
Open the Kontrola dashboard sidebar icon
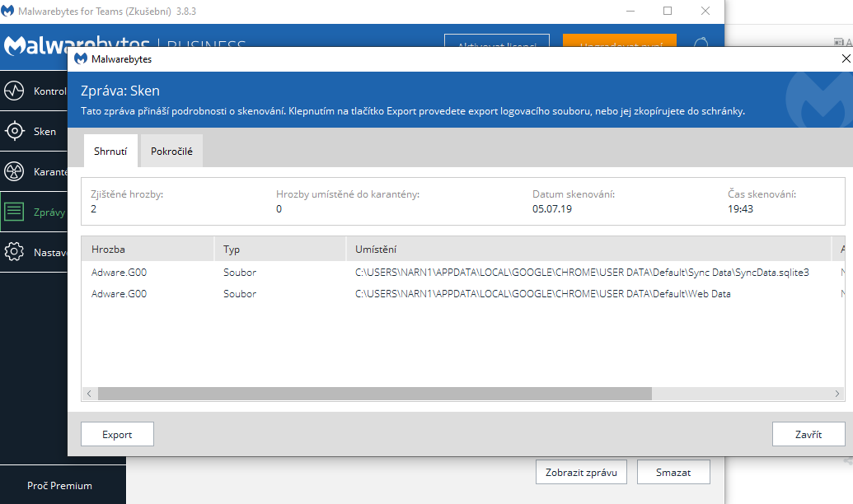(14, 91)
